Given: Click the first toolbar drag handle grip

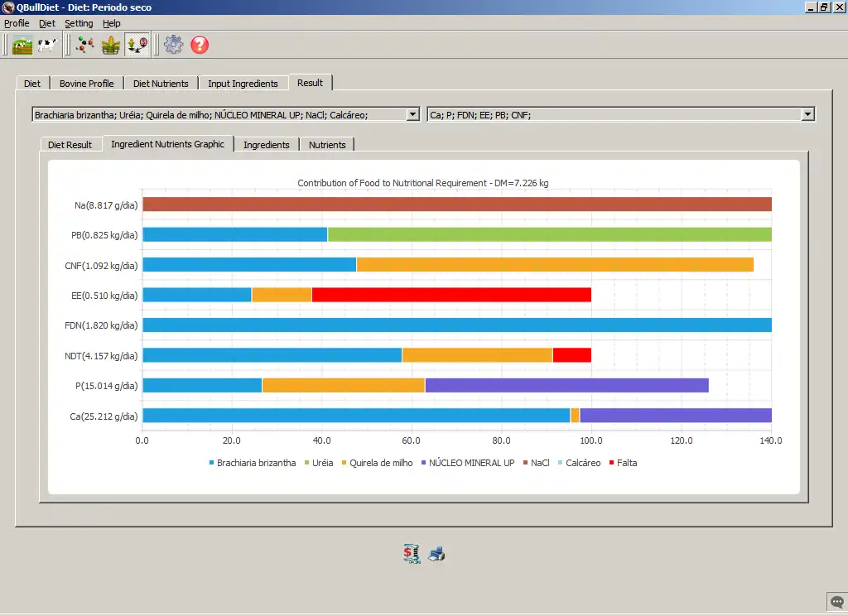Looking at the screenshot, I should click(6, 45).
